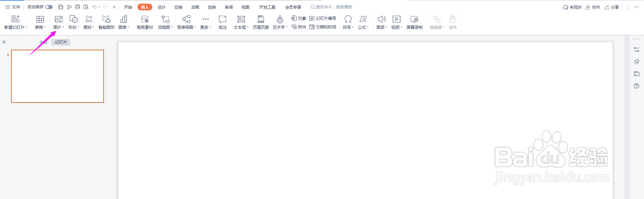Open Header and Footer icon

pos(261,19)
